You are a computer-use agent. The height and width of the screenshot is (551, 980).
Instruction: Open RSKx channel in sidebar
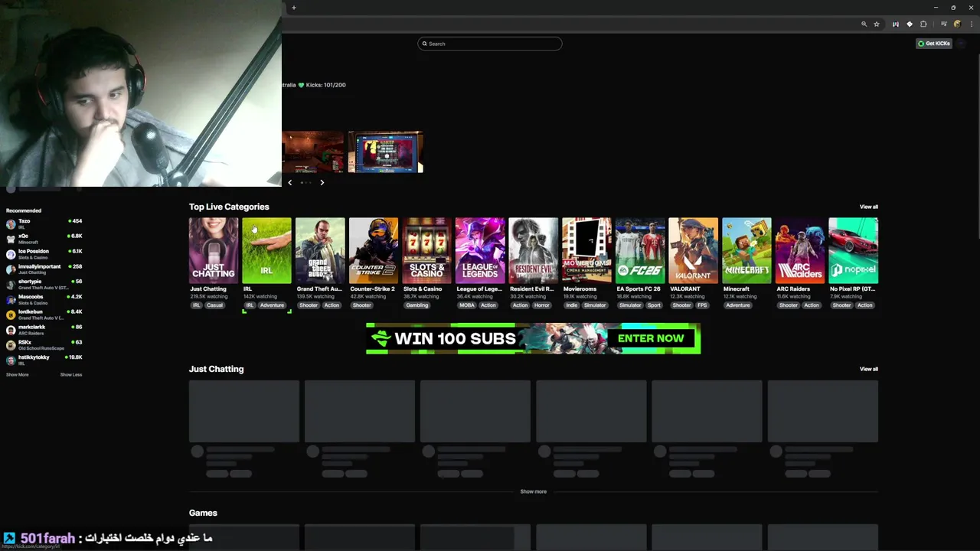pos(44,345)
